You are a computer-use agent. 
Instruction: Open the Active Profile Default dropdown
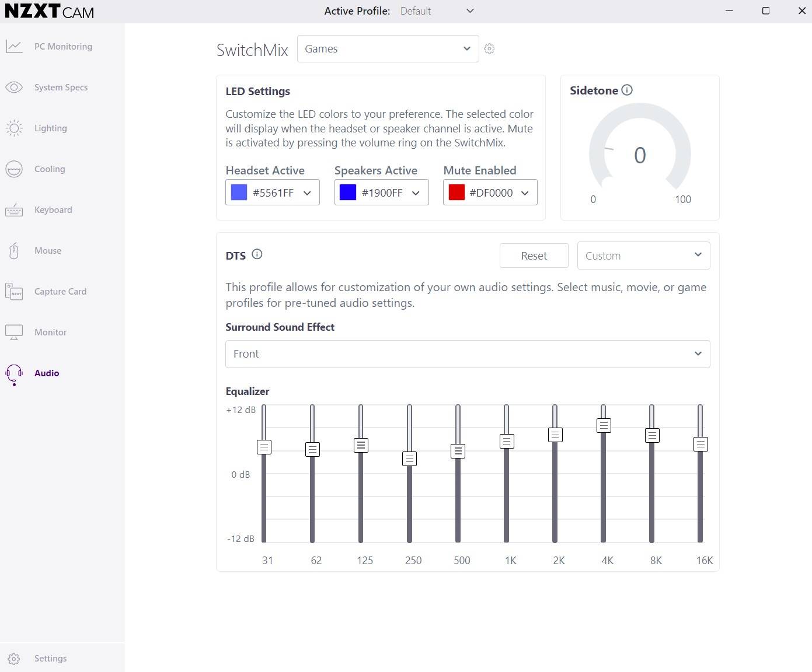click(437, 11)
